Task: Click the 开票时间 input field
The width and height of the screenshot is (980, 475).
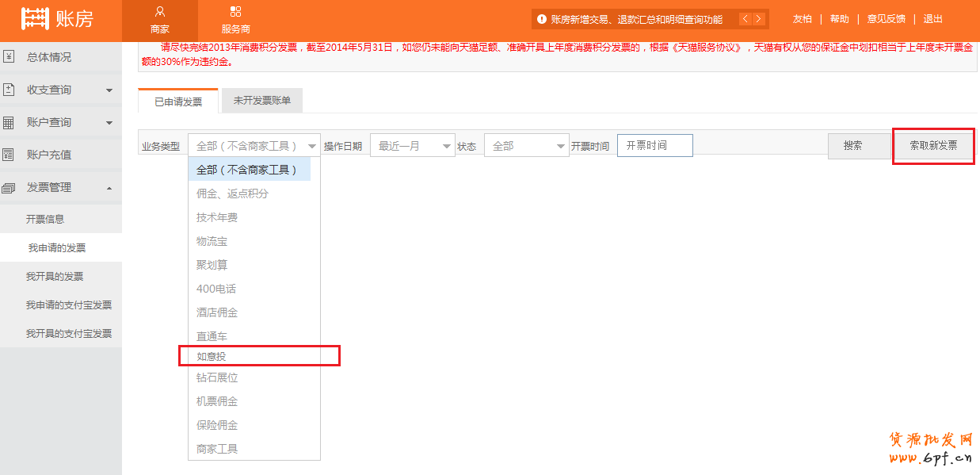Action: tap(654, 146)
